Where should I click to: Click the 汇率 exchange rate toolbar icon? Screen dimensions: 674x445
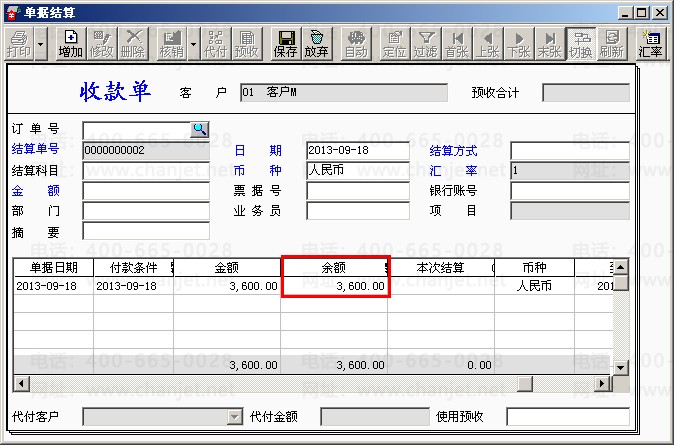[650, 44]
